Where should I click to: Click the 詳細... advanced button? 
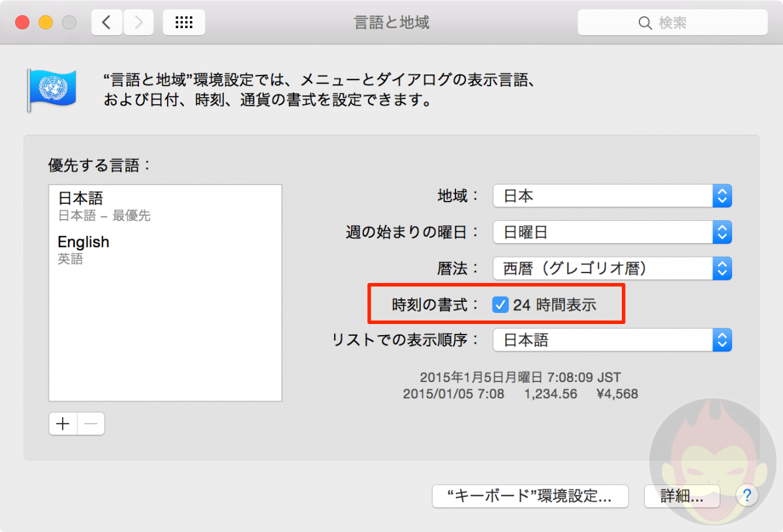pyautogui.click(x=681, y=496)
